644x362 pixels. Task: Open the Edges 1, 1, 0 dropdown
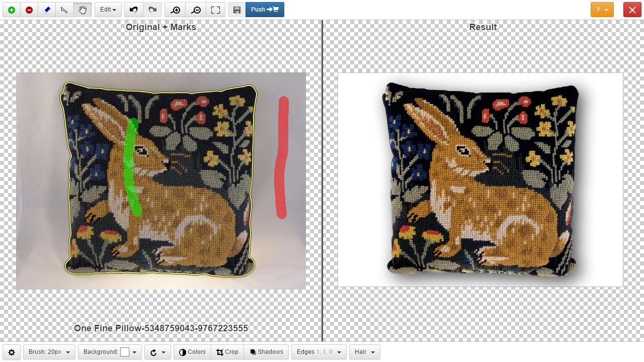(318, 352)
